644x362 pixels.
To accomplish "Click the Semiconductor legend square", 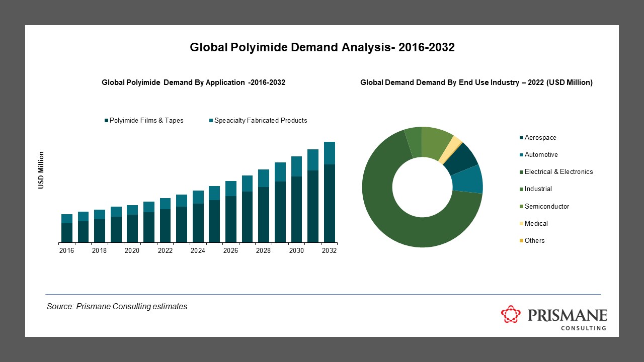I will tap(521, 206).
